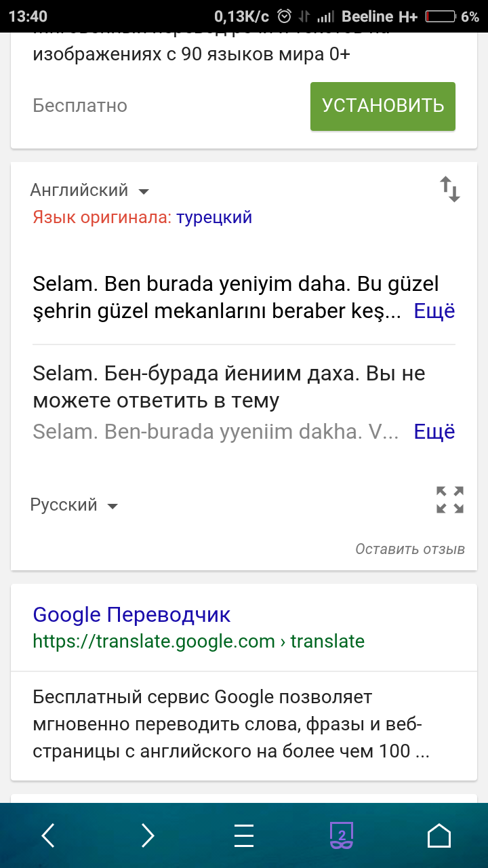The image size is (488, 868).
Task: Open the translate.google.com URL
Action: click(x=198, y=642)
